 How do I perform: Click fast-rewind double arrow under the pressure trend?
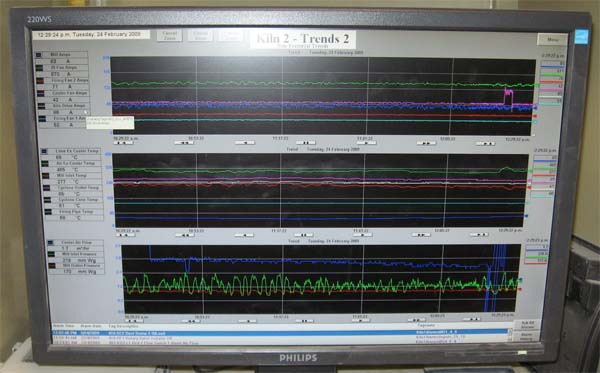191,321
